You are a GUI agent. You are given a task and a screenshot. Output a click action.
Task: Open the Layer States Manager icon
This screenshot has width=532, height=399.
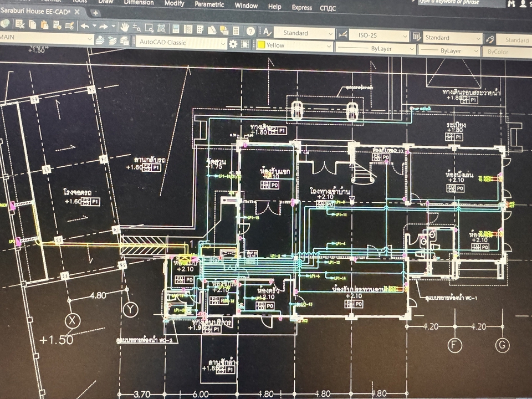tap(125, 41)
